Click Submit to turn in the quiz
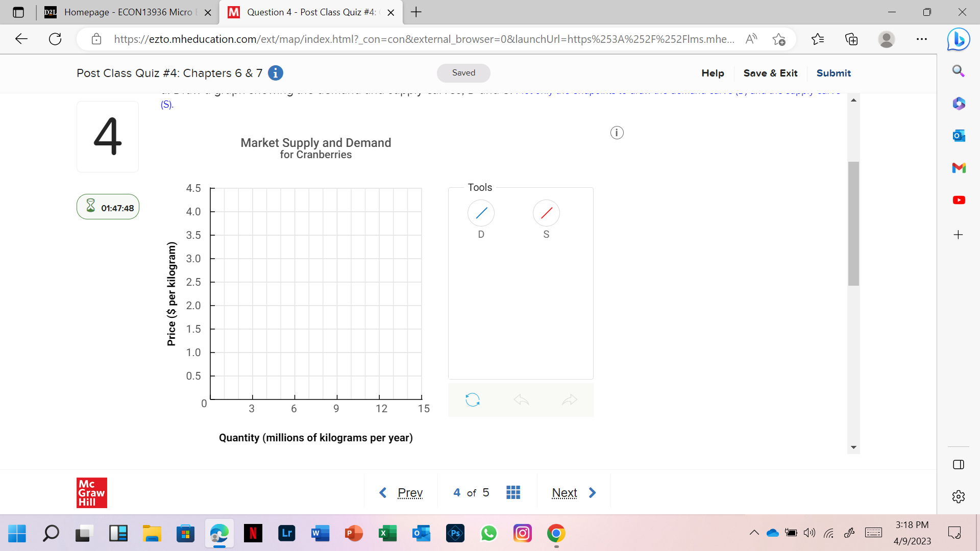The height and width of the screenshot is (551, 980). click(833, 73)
